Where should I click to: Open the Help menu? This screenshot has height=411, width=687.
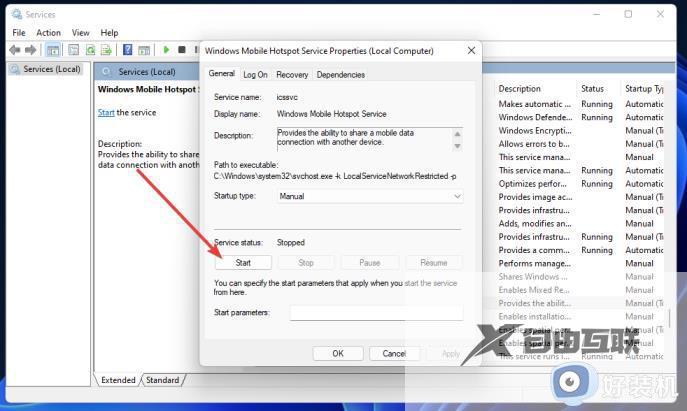click(109, 32)
